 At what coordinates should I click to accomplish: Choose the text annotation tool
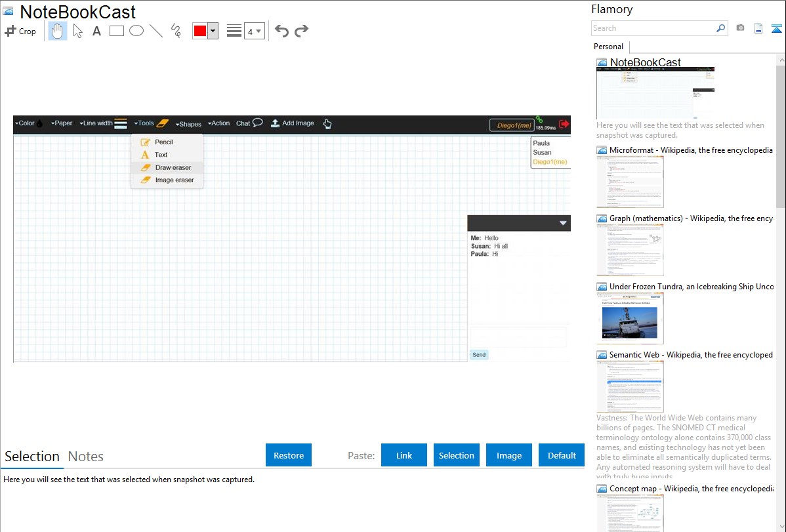(x=96, y=31)
